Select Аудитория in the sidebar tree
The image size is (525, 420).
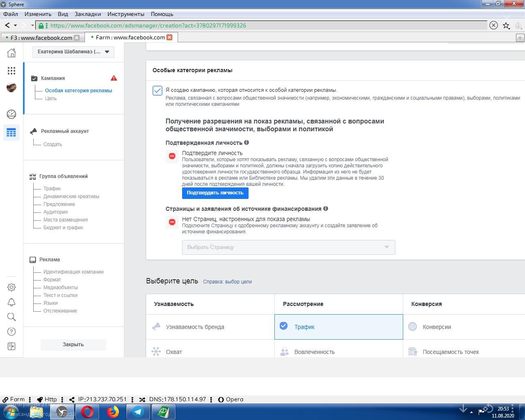[55, 212]
